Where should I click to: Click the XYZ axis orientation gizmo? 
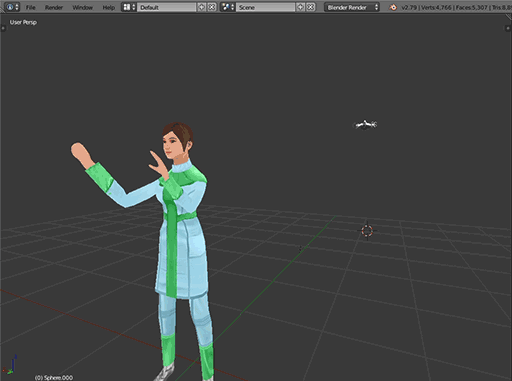[10, 365]
